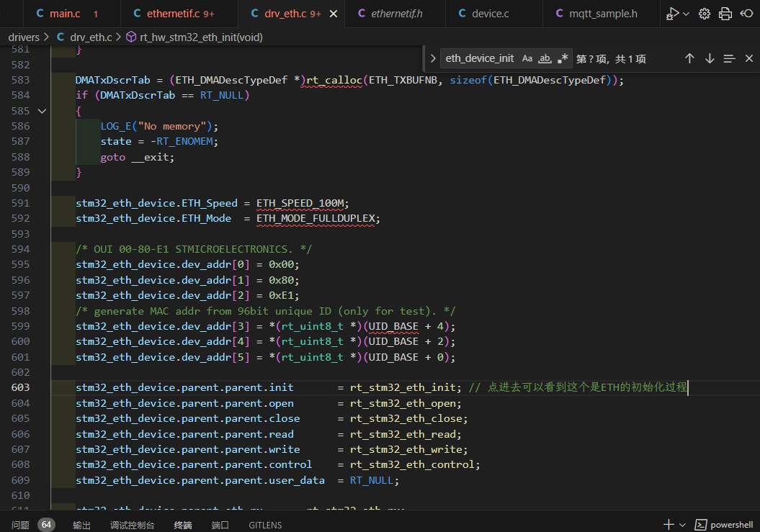Click the print icon in editor toolbar
Viewport: 760px width, 532px height.
click(x=725, y=14)
